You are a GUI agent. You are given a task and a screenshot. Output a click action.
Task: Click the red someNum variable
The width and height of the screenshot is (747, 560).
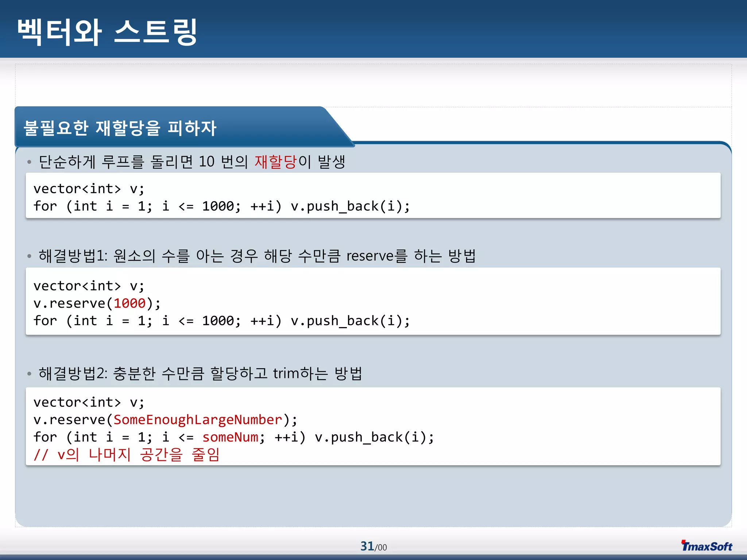click(x=230, y=437)
